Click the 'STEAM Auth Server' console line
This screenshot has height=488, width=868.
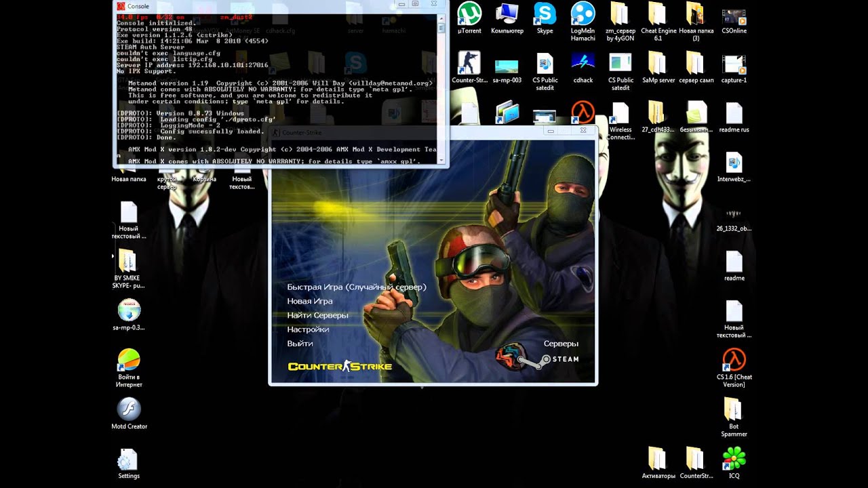150,47
